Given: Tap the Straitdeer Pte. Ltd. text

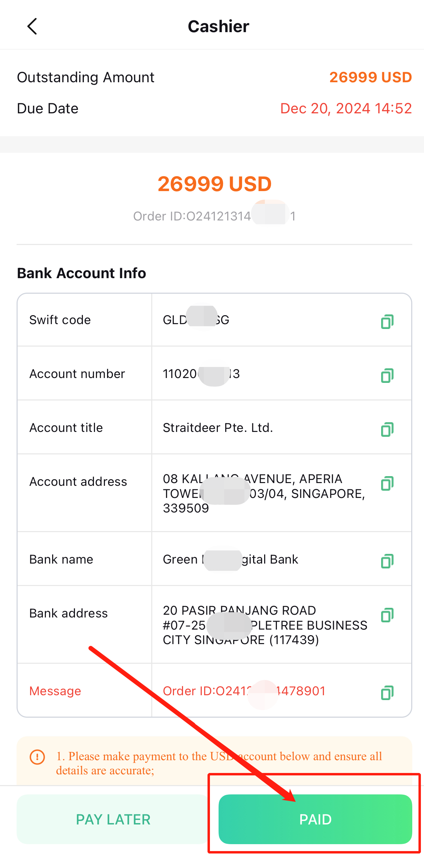Looking at the screenshot, I should 218,428.
